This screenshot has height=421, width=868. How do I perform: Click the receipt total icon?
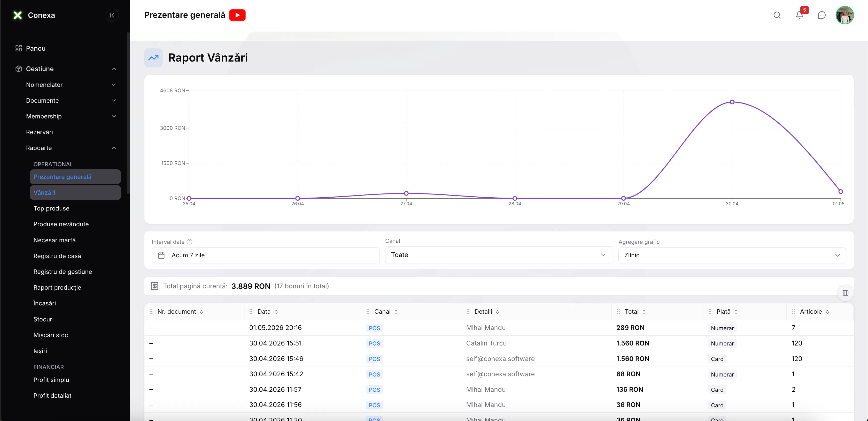[155, 286]
